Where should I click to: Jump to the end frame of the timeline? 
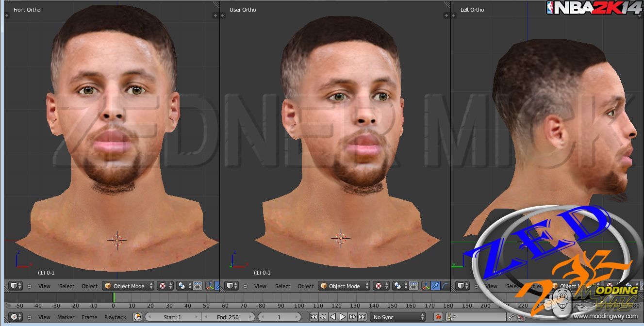(x=362, y=317)
